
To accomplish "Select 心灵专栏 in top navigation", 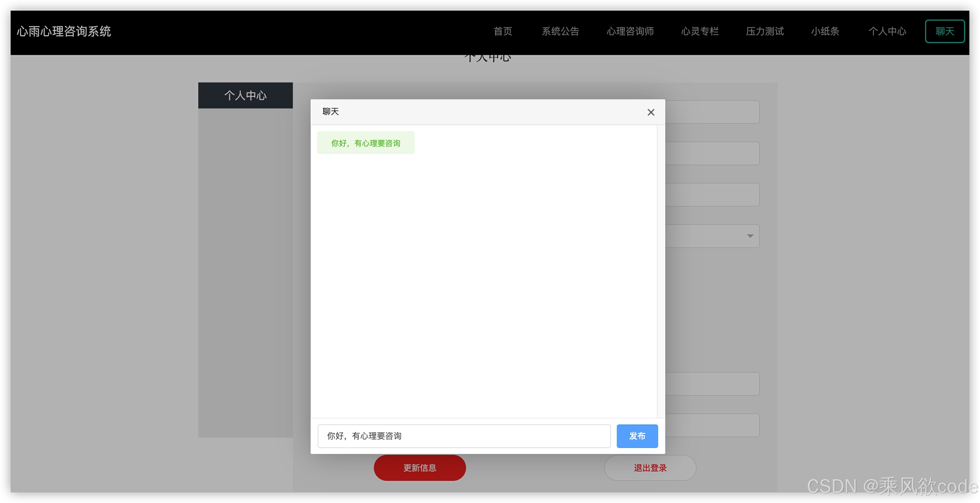I will [700, 31].
